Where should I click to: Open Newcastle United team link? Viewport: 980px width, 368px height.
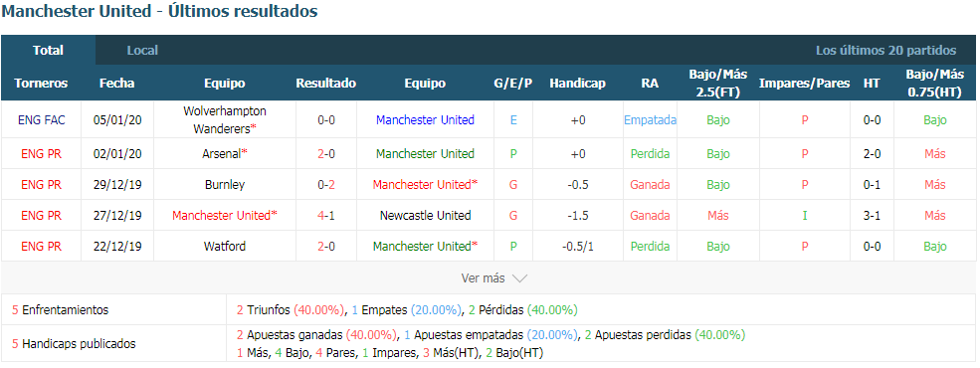point(425,216)
